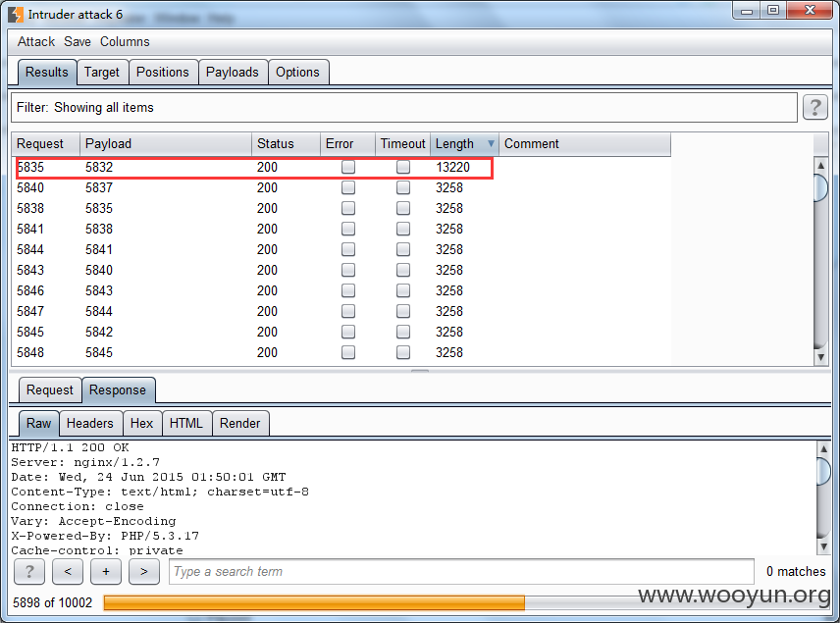
Task: Click the Request column header
Action: click(x=45, y=143)
